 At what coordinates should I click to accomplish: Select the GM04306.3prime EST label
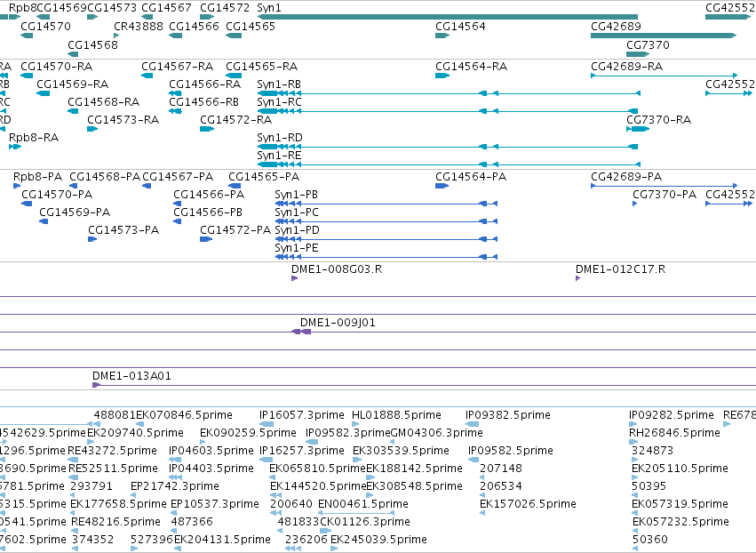point(437,433)
